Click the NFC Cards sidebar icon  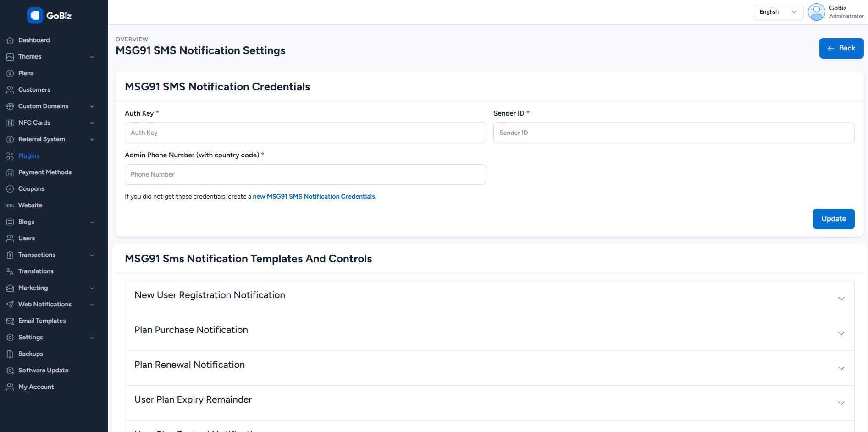click(10, 123)
